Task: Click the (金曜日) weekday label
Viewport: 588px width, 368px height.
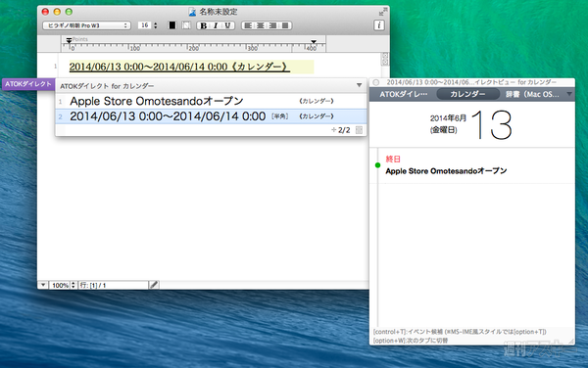Action: click(x=444, y=130)
